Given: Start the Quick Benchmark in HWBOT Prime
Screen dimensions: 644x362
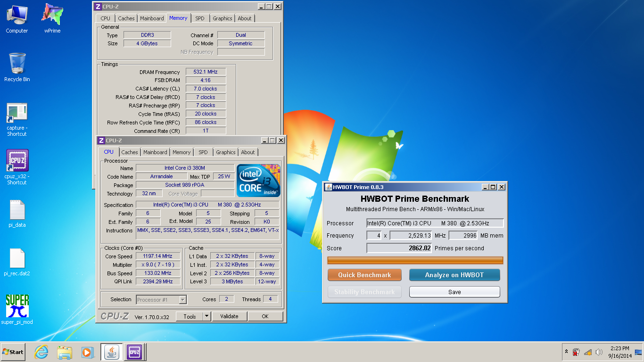Looking at the screenshot, I should click(364, 275).
